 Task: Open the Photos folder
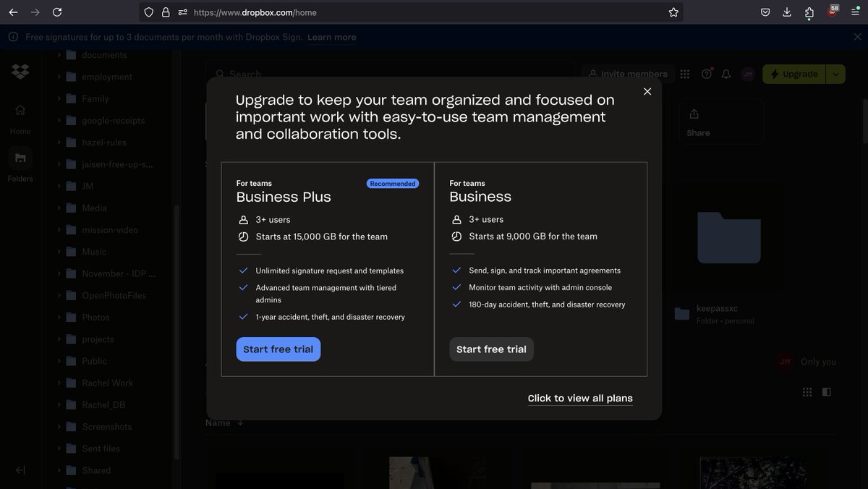pos(95,318)
